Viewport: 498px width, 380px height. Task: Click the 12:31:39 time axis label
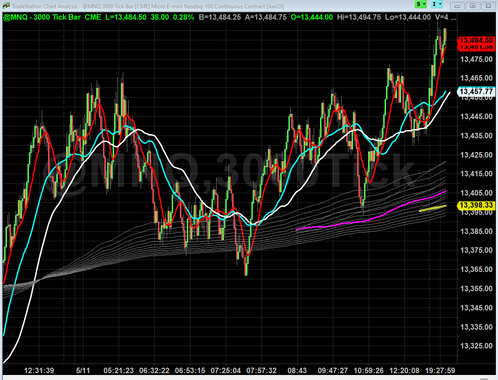coord(39,370)
